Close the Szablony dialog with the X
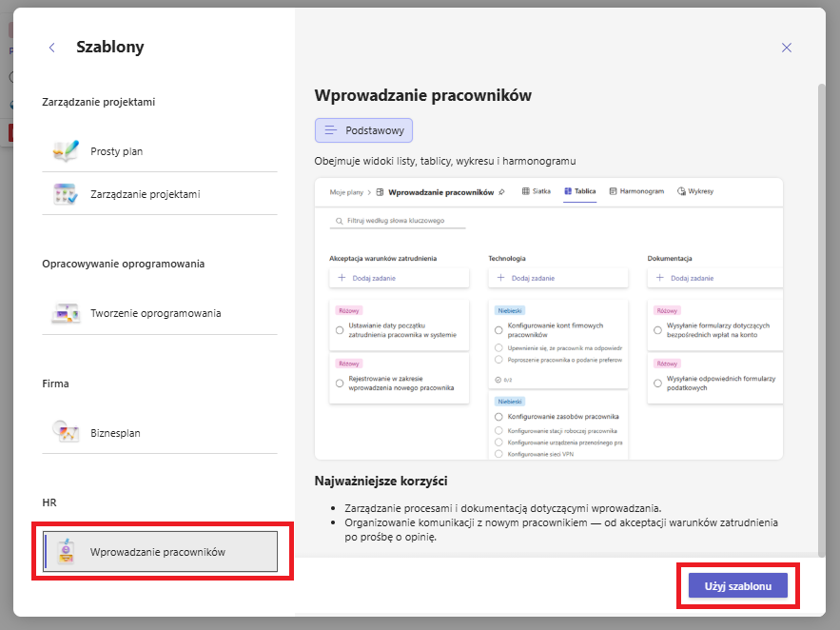 click(786, 48)
